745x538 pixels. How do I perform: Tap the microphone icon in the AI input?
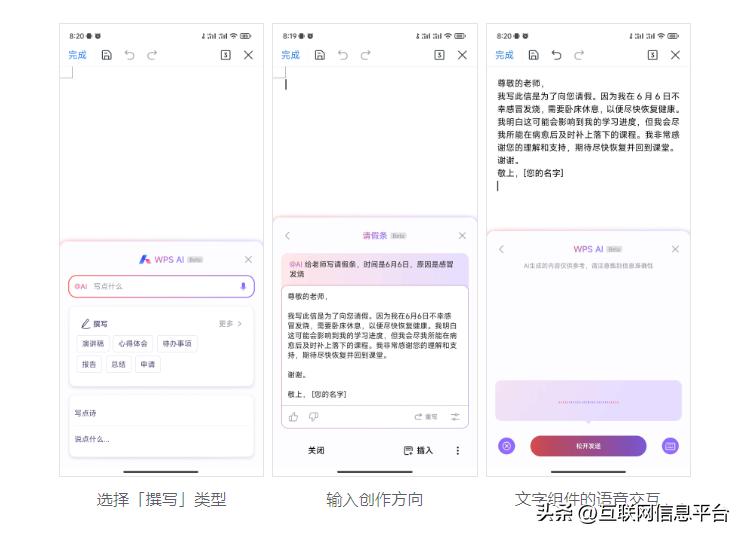pyautogui.click(x=243, y=286)
